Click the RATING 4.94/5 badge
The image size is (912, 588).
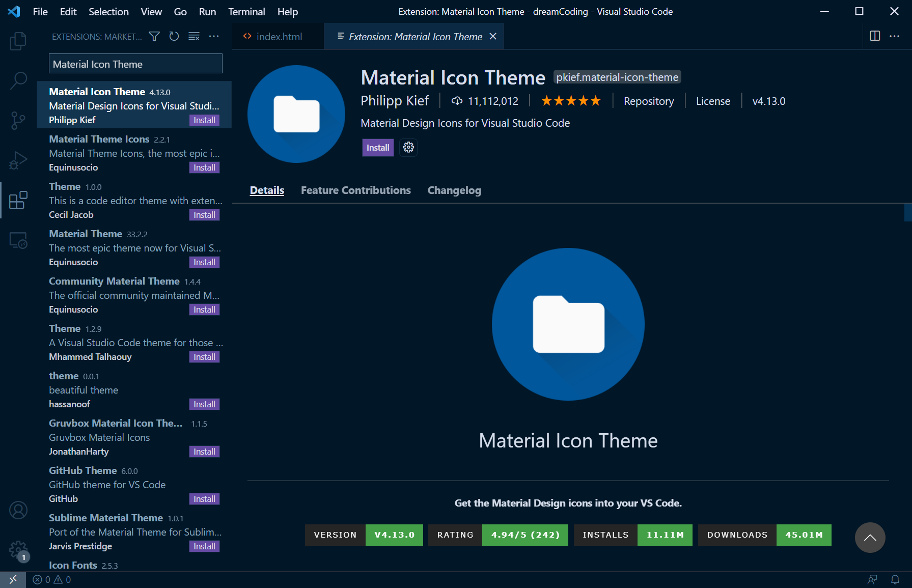click(x=498, y=535)
